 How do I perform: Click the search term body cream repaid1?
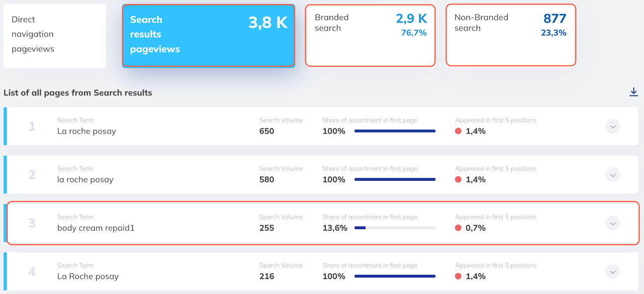pos(96,228)
